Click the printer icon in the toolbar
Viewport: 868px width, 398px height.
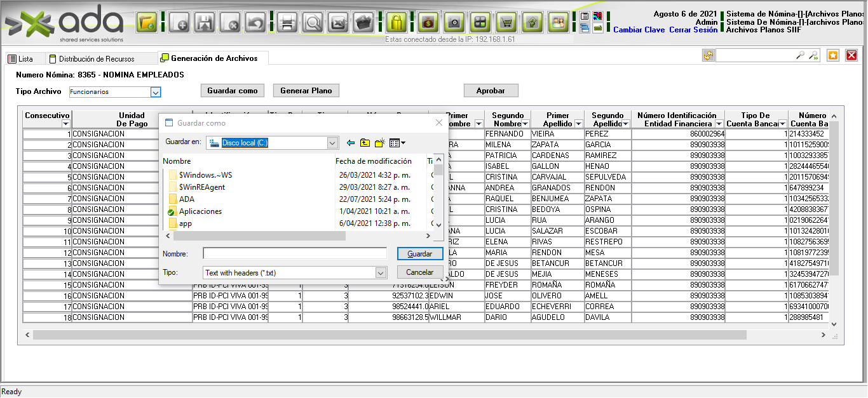click(287, 22)
